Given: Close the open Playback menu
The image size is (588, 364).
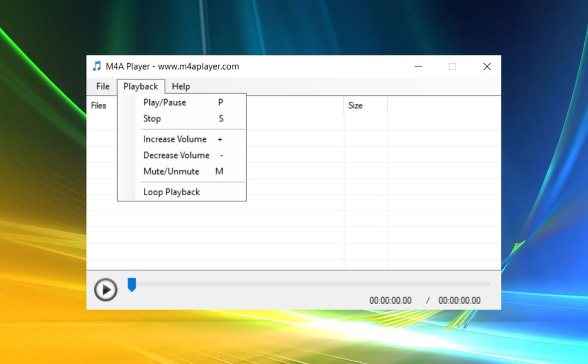Looking at the screenshot, I should [x=140, y=86].
